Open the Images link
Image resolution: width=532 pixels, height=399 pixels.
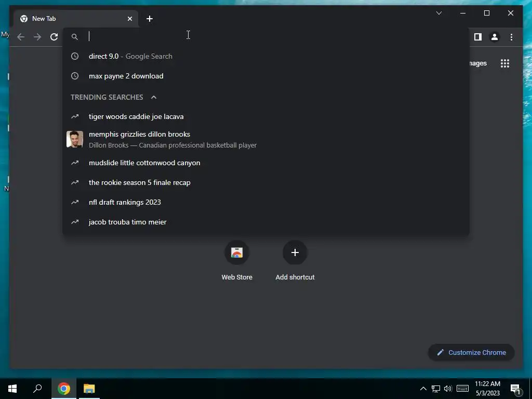pyautogui.click(x=478, y=63)
